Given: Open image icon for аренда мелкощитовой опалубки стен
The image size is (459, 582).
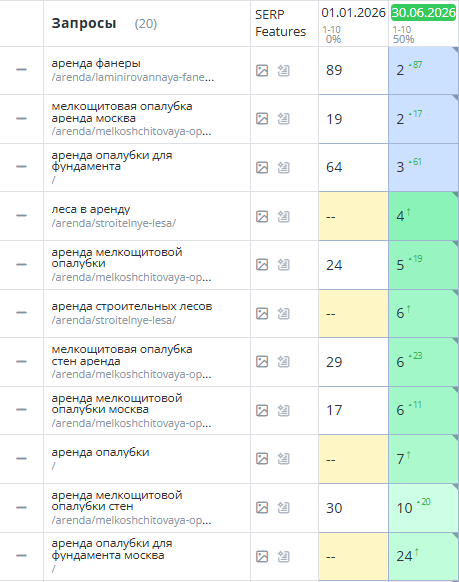Looking at the screenshot, I should [262, 507].
